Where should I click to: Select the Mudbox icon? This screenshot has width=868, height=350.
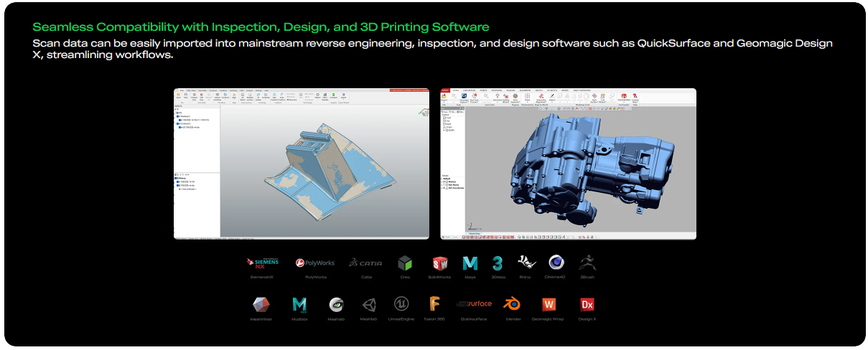[x=299, y=305]
